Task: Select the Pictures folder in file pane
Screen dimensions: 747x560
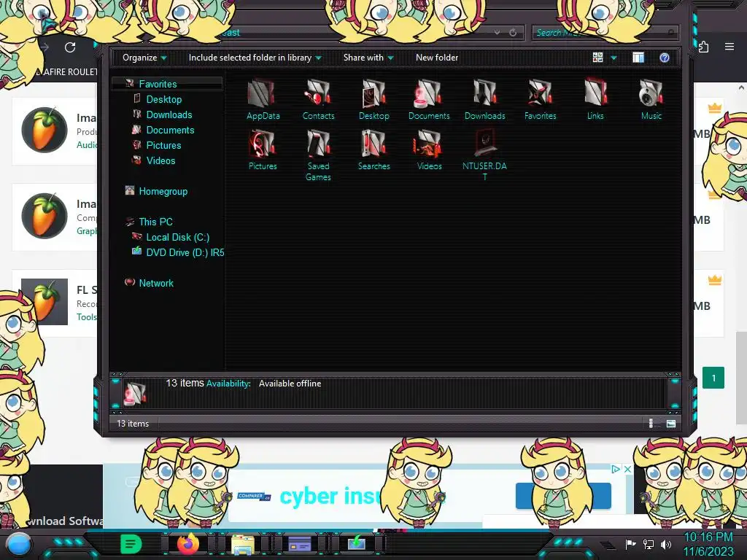Action: [x=263, y=150]
